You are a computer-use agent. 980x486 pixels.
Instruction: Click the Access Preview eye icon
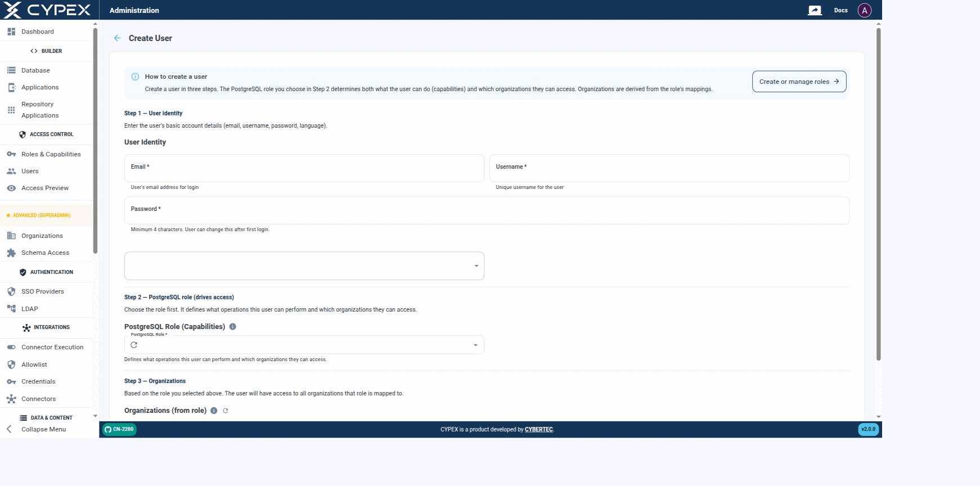click(11, 188)
